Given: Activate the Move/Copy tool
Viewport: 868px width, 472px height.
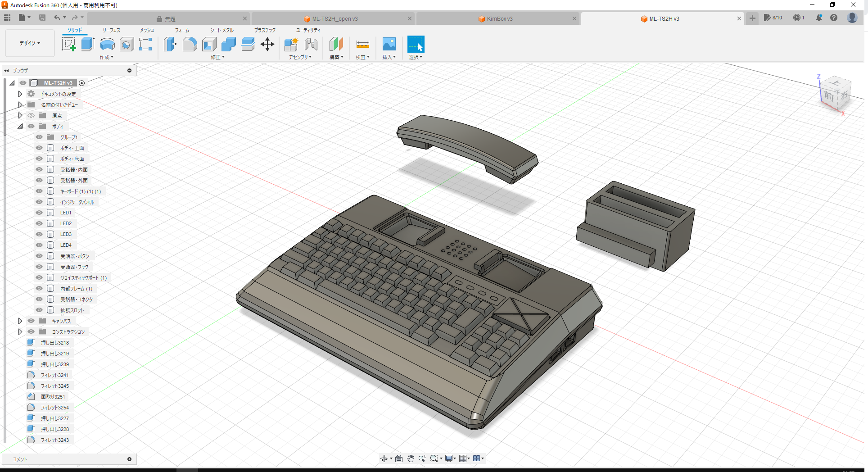Looking at the screenshot, I should pyautogui.click(x=267, y=44).
